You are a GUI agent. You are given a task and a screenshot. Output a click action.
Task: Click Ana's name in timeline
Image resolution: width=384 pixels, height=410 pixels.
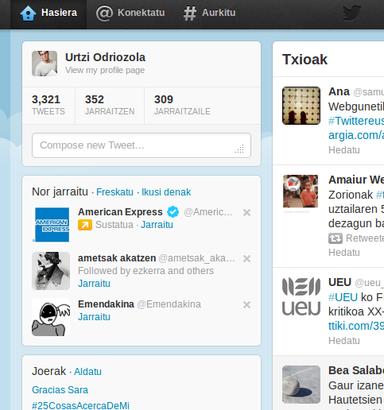coord(339,91)
